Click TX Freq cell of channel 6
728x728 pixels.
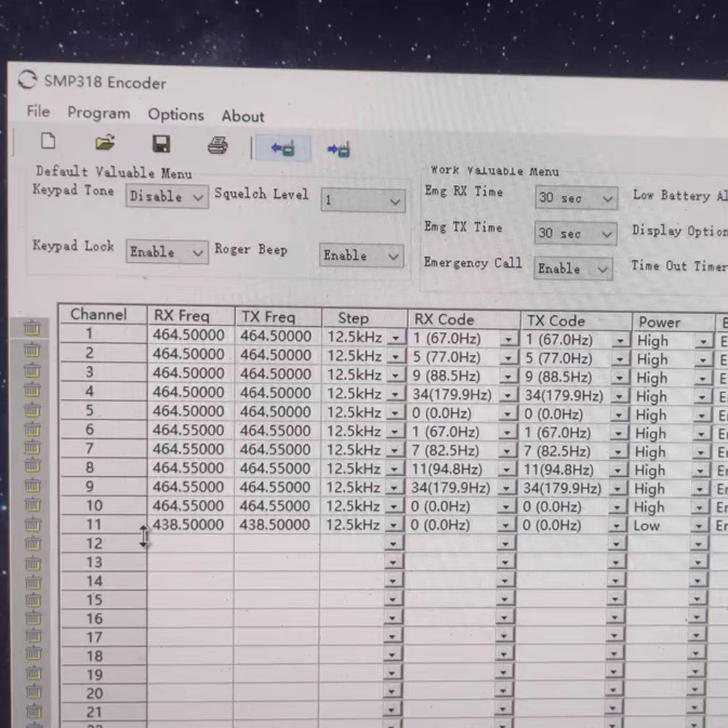pos(276,431)
